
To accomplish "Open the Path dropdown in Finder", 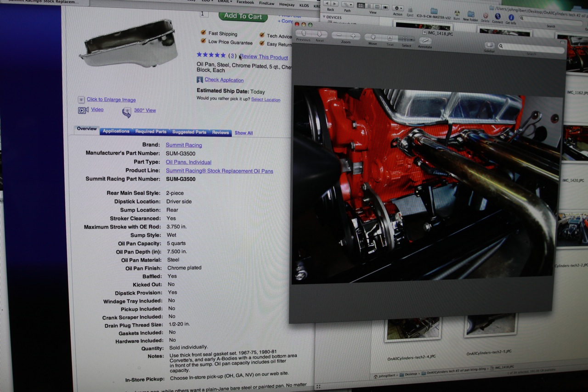I will (347, 5).
